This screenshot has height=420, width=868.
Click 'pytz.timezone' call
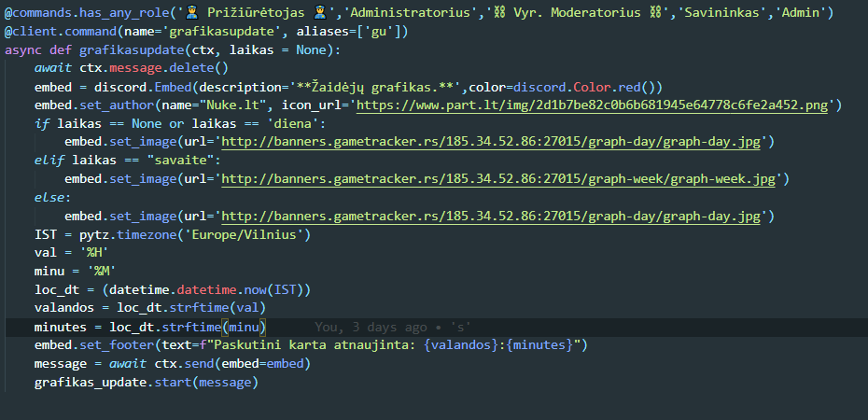click(129, 234)
